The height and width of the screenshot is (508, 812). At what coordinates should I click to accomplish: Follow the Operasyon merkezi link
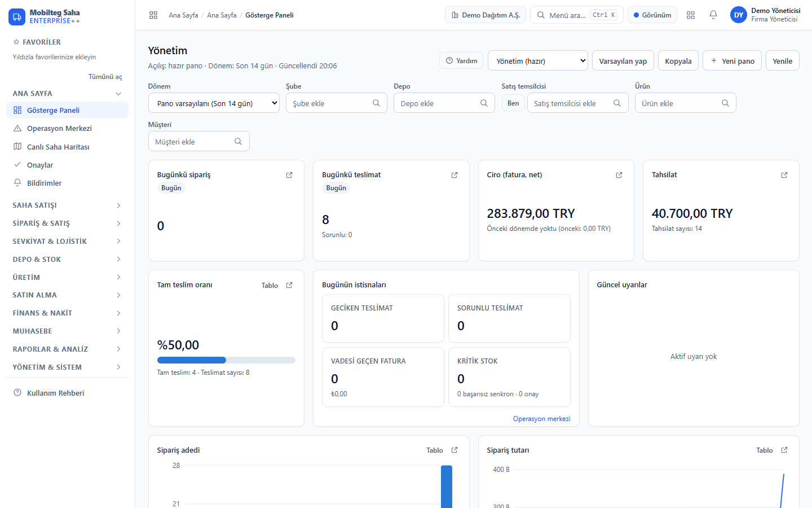(x=541, y=419)
